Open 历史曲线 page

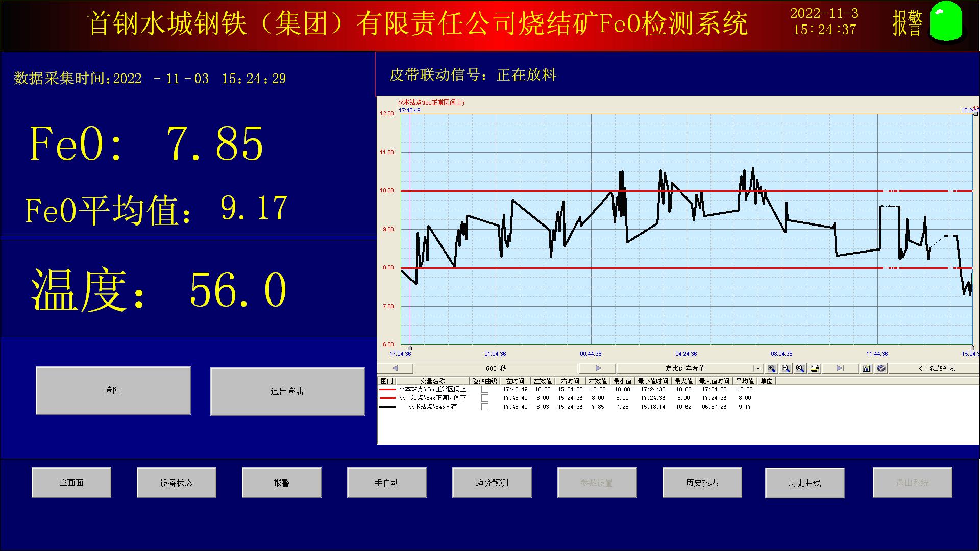805,483
